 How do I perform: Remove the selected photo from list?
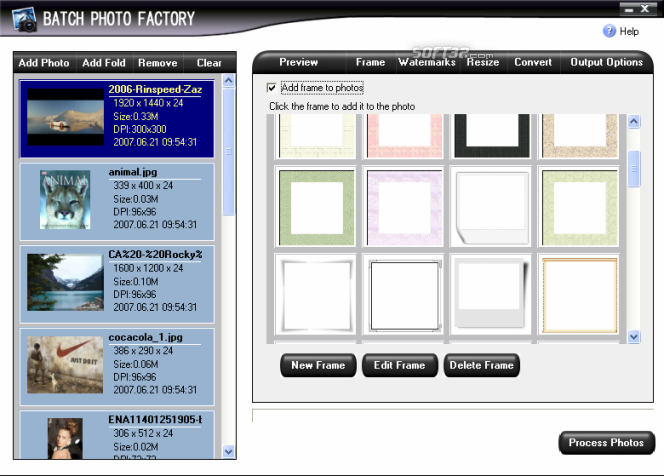[158, 63]
